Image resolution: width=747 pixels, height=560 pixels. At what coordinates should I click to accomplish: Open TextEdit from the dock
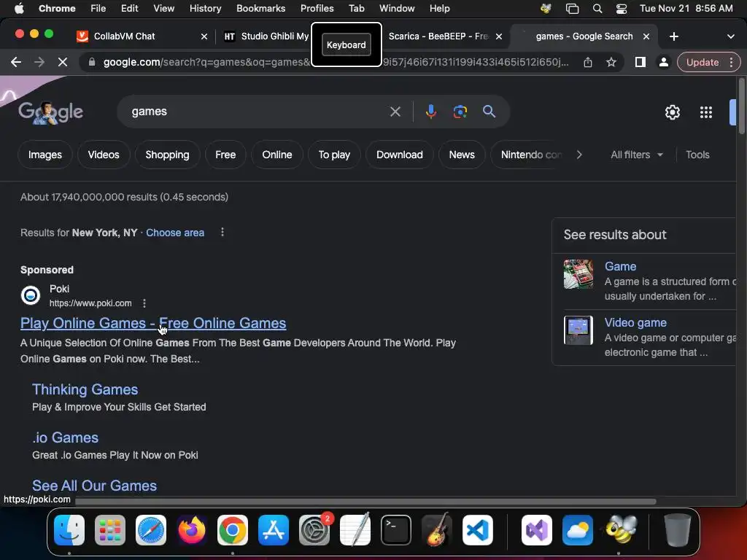(355, 530)
